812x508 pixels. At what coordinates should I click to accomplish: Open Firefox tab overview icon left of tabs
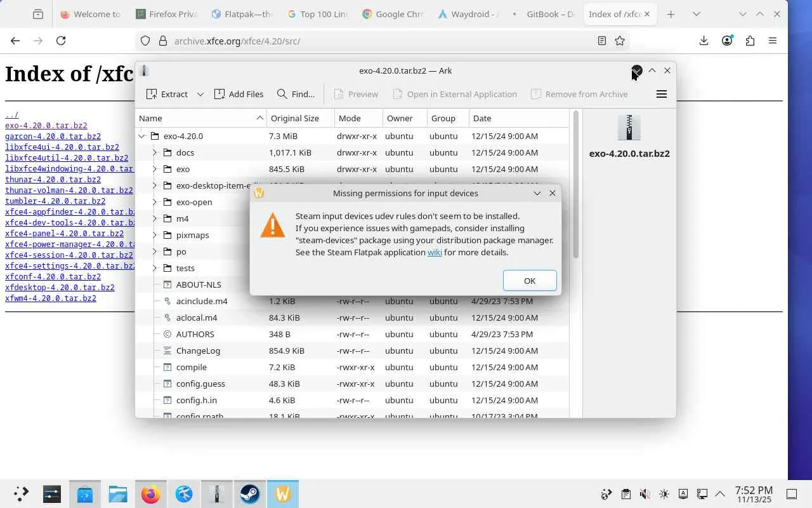38,14
